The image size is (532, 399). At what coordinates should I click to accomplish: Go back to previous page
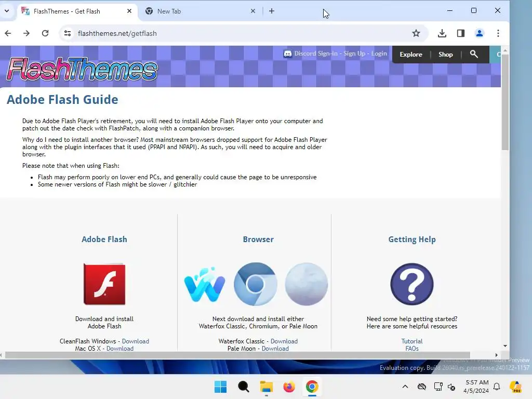[x=8, y=33]
